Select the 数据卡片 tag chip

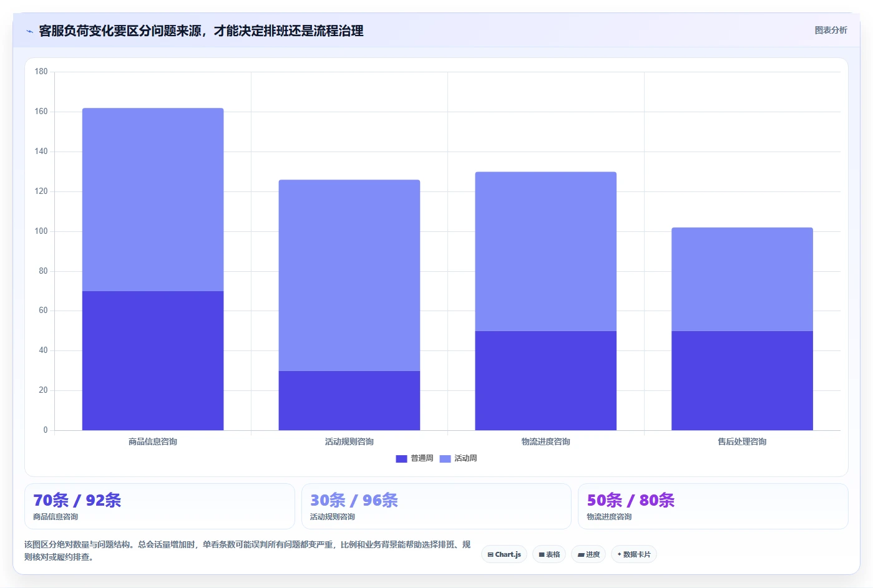point(634,554)
